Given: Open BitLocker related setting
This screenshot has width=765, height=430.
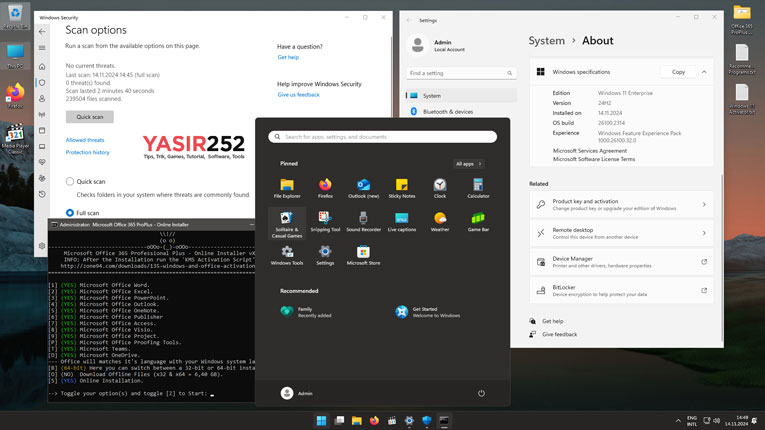Looking at the screenshot, I should pos(621,291).
